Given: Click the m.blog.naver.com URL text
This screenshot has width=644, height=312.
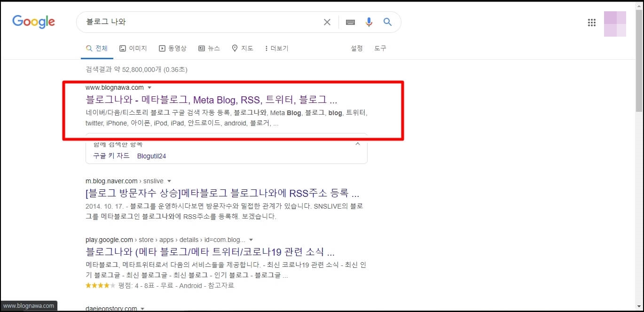Looking at the screenshot, I should [111, 181].
